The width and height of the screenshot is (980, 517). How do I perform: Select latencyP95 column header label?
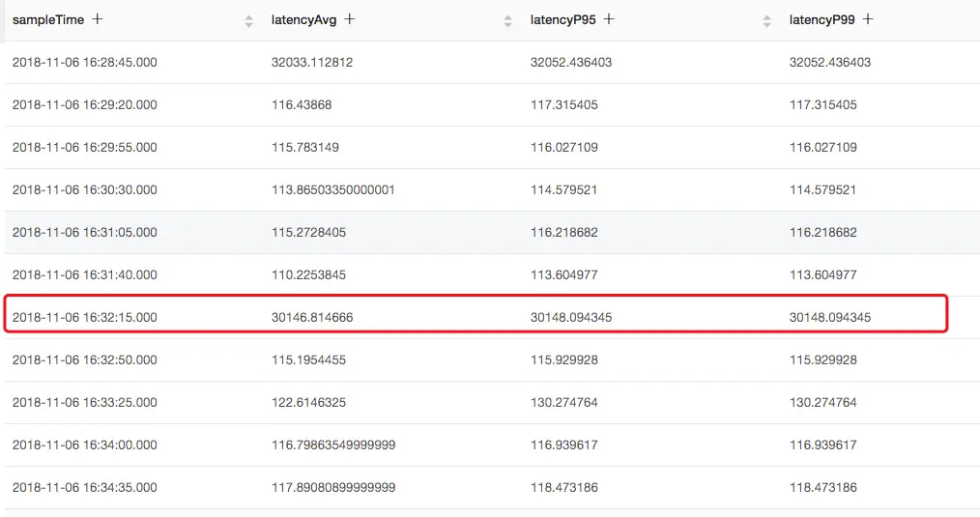pos(563,20)
